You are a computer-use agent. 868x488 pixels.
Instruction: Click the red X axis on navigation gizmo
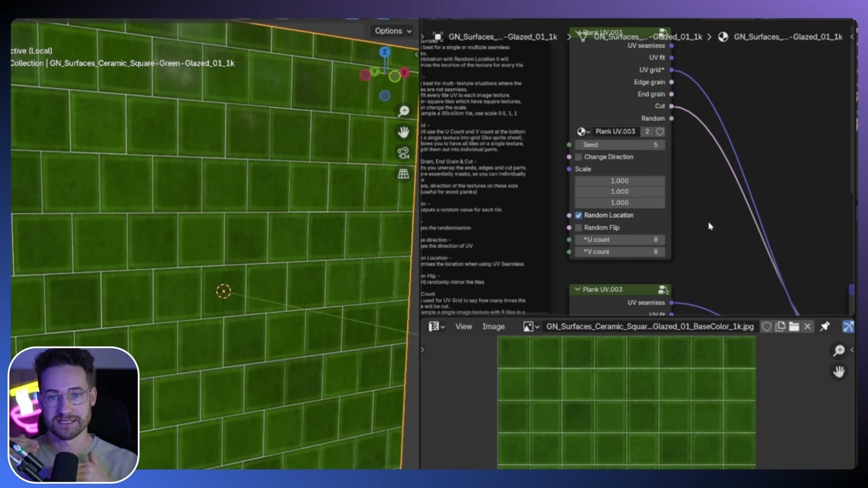click(x=405, y=72)
